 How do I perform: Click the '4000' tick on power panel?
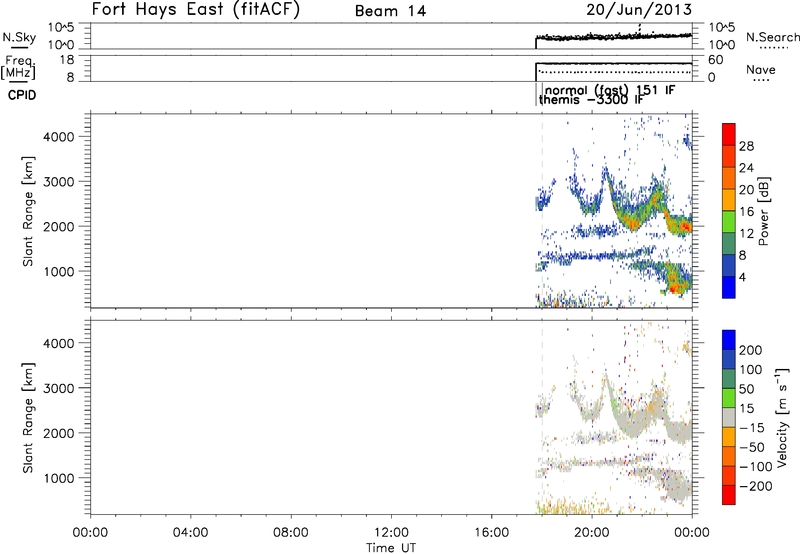(x=58, y=137)
